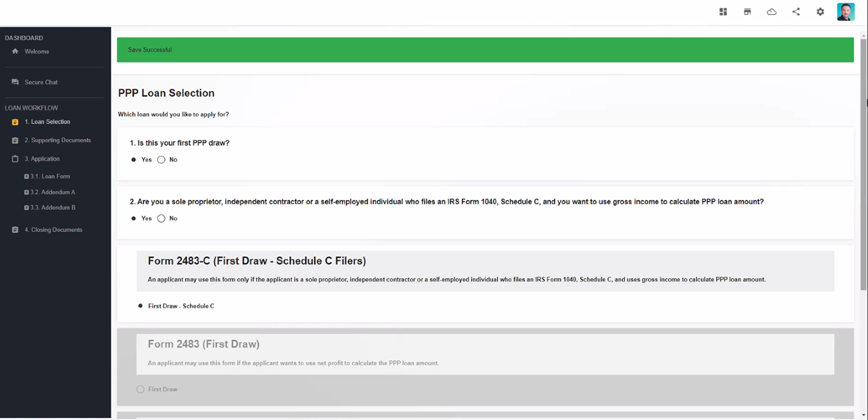Open settings gear icon
This screenshot has width=868, height=420.
[x=821, y=12]
